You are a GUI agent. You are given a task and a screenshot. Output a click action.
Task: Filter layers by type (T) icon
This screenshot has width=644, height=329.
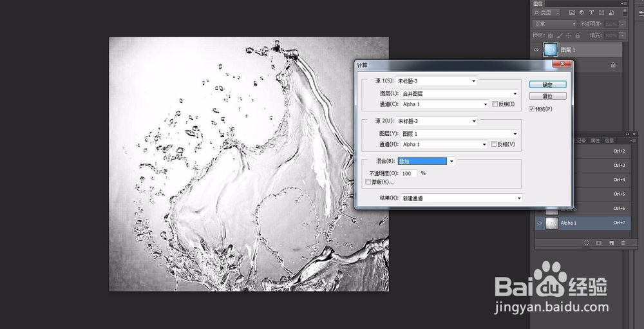(x=591, y=13)
